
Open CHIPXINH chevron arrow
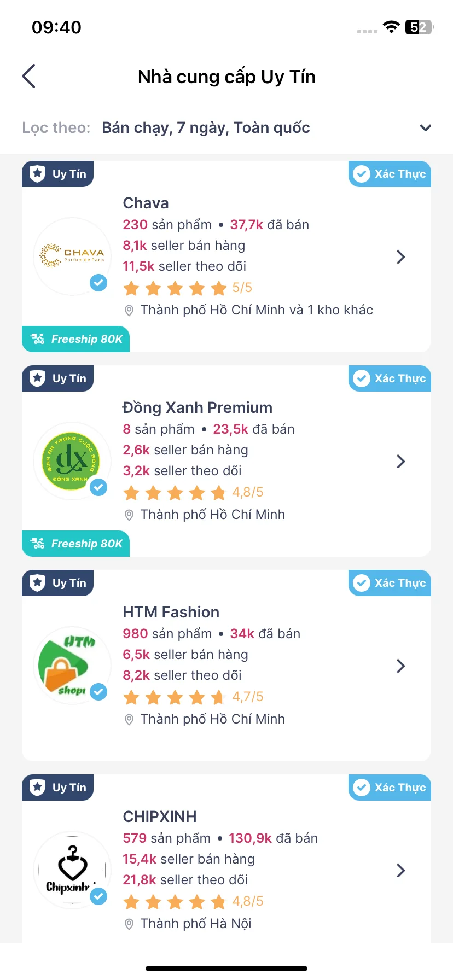tap(400, 871)
